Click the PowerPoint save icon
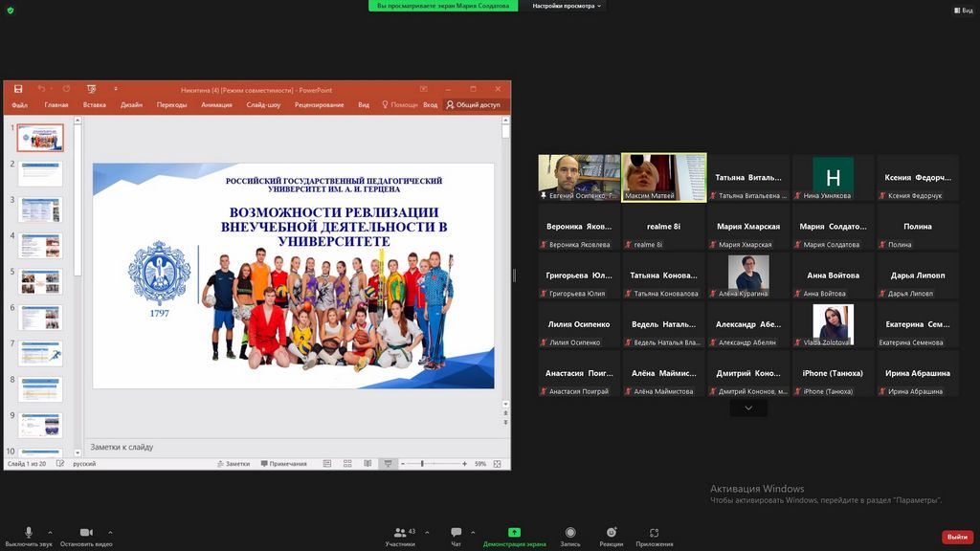 point(18,89)
